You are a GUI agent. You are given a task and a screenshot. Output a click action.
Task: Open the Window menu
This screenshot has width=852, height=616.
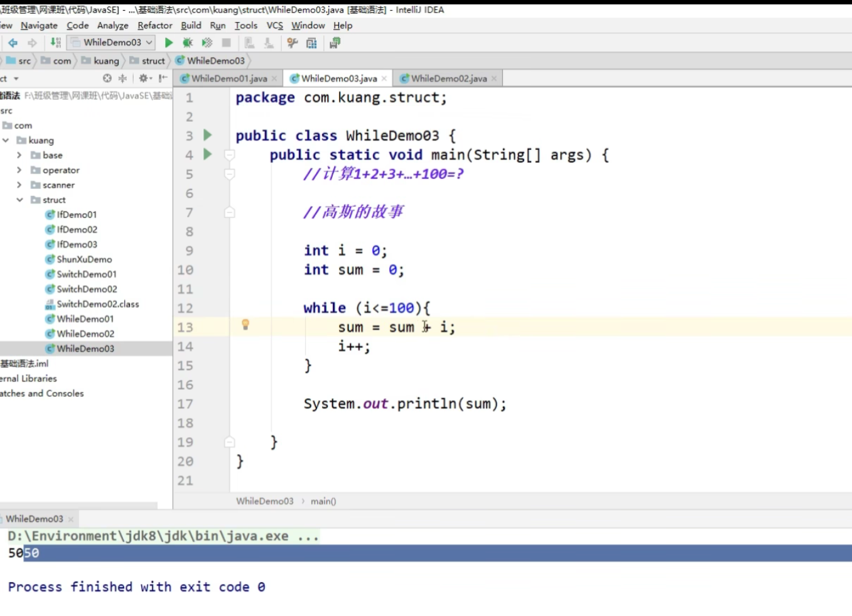point(308,26)
